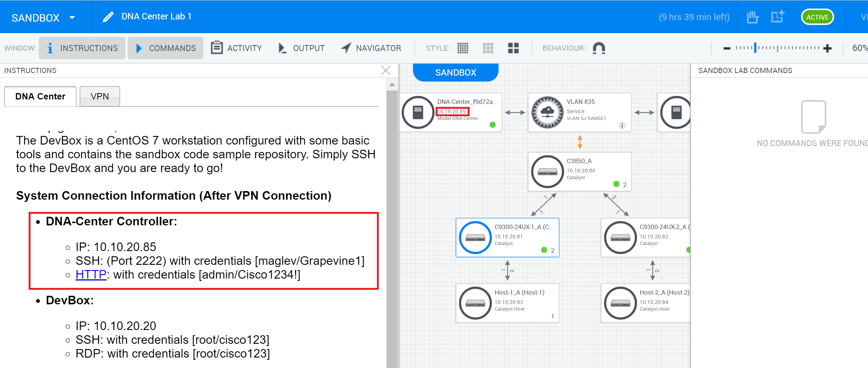Image resolution: width=868 pixels, height=368 pixels.
Task: Click the extend reservation hand icon
Action: (x=752, y=17)
